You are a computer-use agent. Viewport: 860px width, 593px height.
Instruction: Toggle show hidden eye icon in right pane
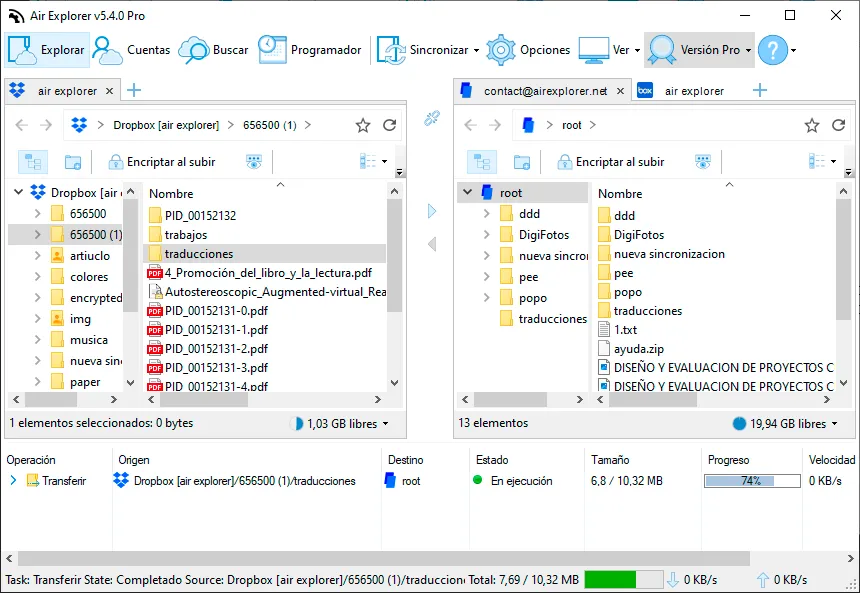[x=703, y=162]
